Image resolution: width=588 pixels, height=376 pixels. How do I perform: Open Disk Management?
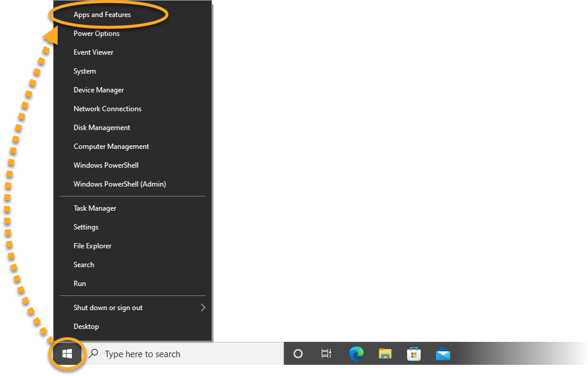click(x=102, y=128)
